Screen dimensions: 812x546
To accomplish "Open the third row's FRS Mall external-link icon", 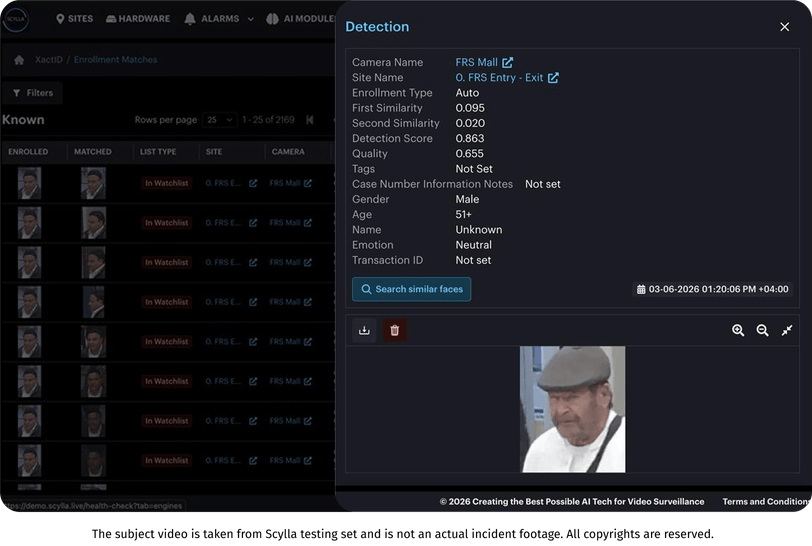I will pos(308,262).
